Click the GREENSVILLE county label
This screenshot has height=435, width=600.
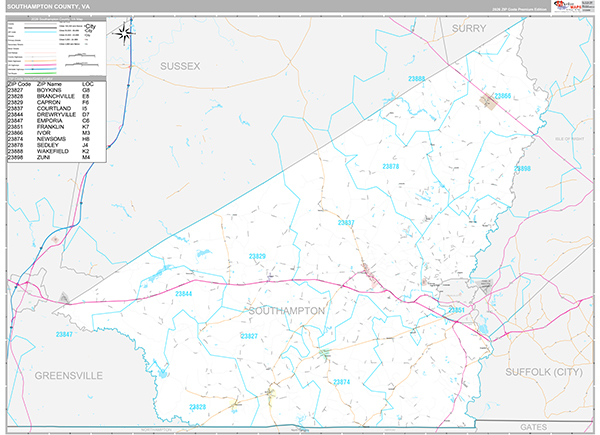69,376
